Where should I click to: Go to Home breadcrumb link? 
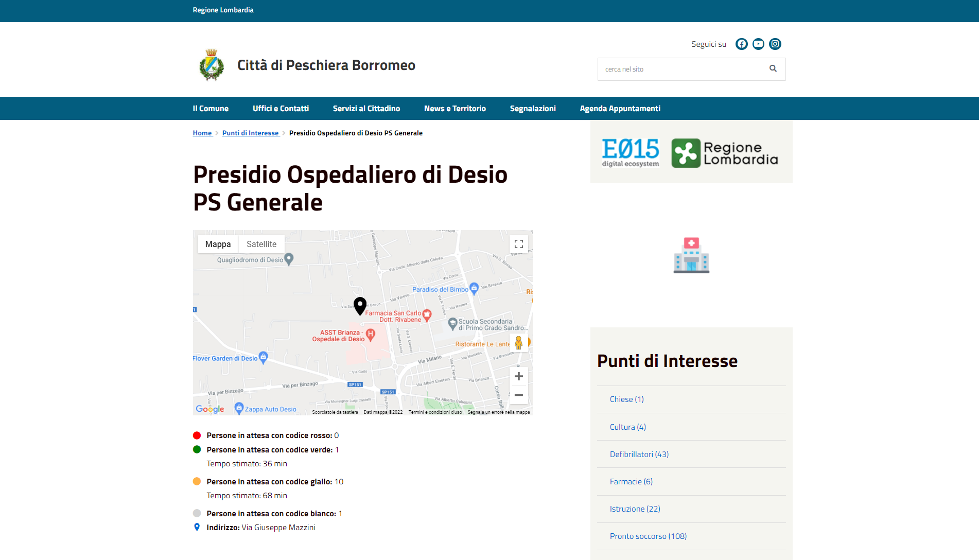point(202,133)
